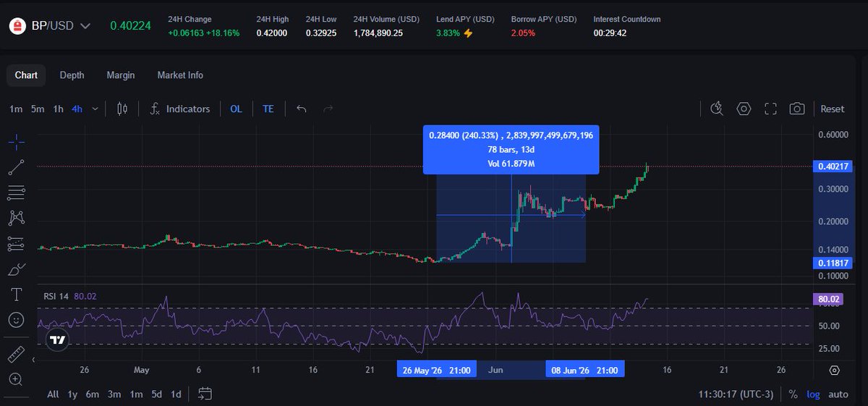Click the 26 May '26 21:00 time marker

(437, 370)
